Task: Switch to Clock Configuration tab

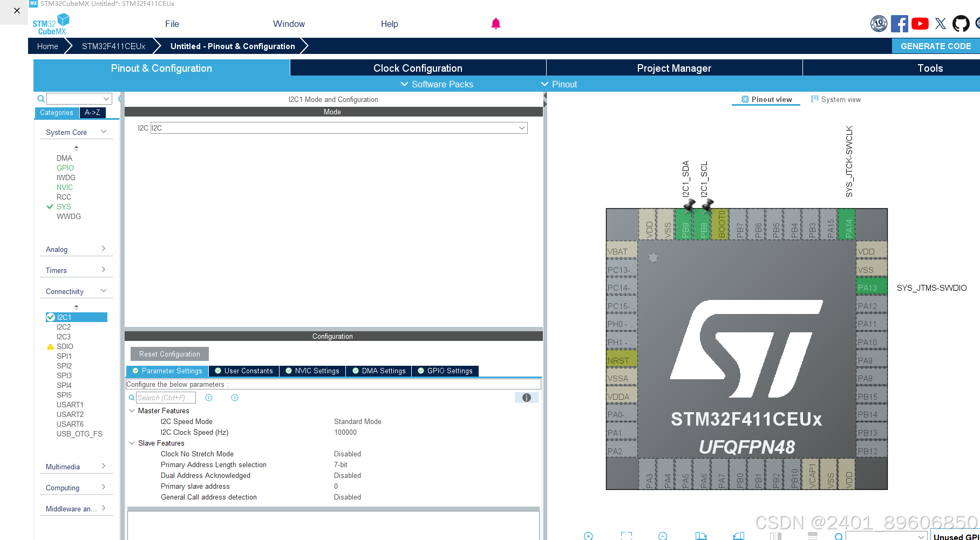Action: pyautogui.click(x=418, y=68)
